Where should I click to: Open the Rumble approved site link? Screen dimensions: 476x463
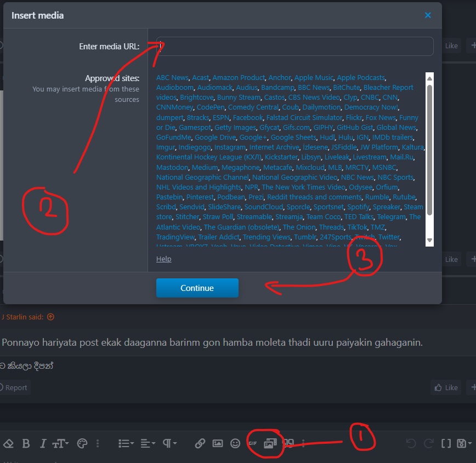tap(377, 197)
